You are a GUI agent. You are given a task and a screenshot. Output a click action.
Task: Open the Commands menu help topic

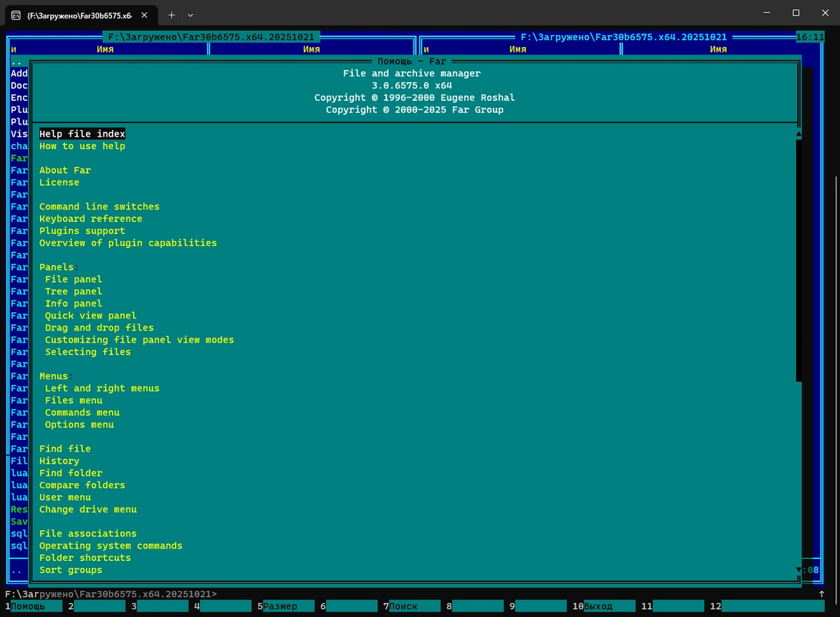(x=83, y=413)
